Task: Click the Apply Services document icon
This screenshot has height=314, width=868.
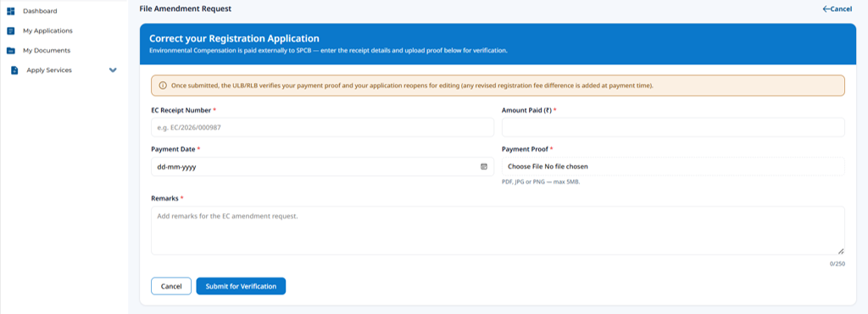Action: pyautogui.click(x=14, y=70)
